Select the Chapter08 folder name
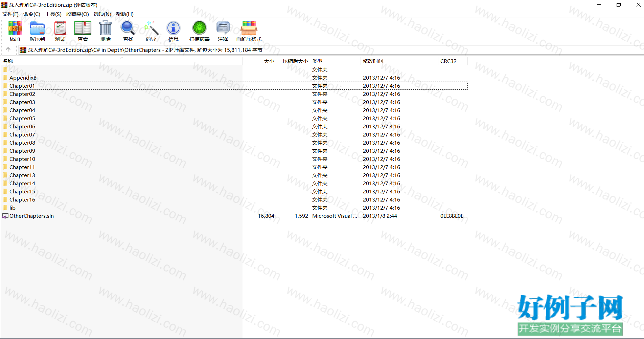 click(22, 143)
